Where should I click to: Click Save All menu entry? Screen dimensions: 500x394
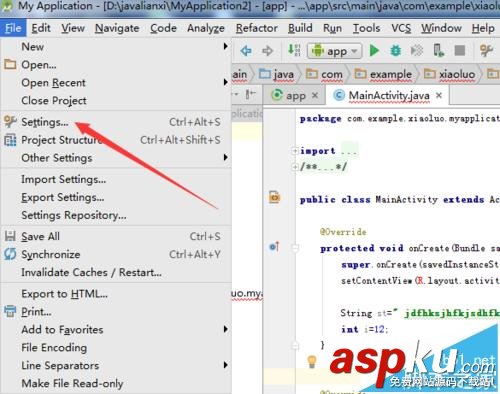116,236
